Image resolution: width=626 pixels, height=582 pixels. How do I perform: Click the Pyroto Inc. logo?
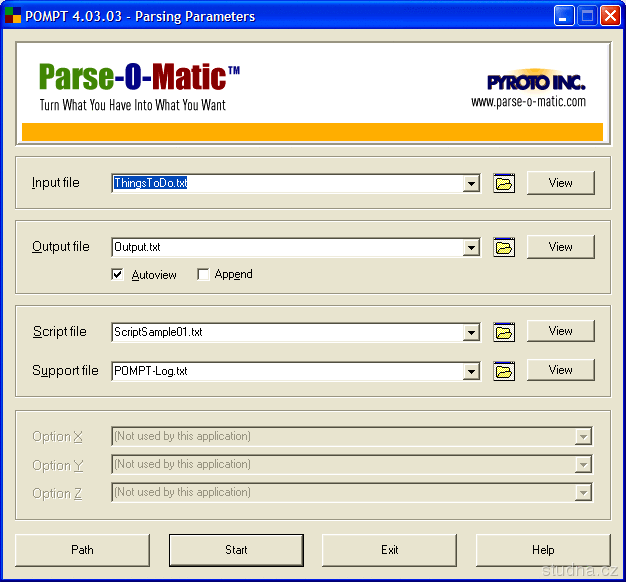click(x=536, y=82)
